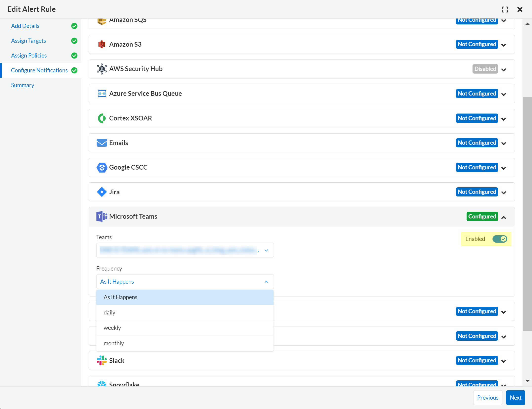Click the fullscreen expand icon
This screenshot has width=532, height=409.
(x=505, y=9)
